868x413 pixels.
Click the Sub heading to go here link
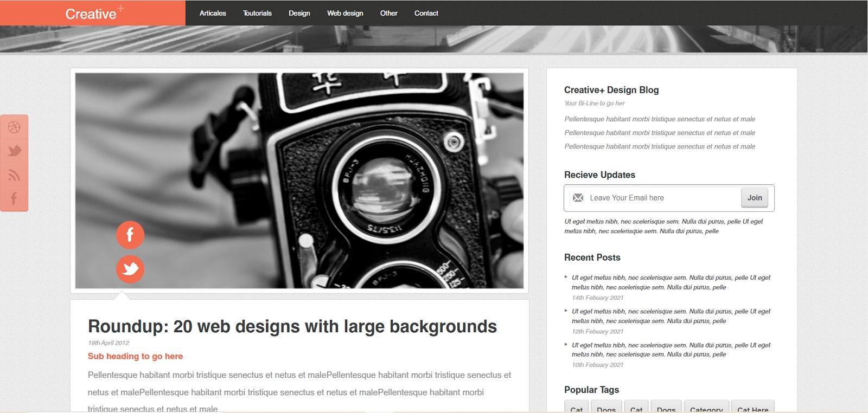(x=136, y=356)
